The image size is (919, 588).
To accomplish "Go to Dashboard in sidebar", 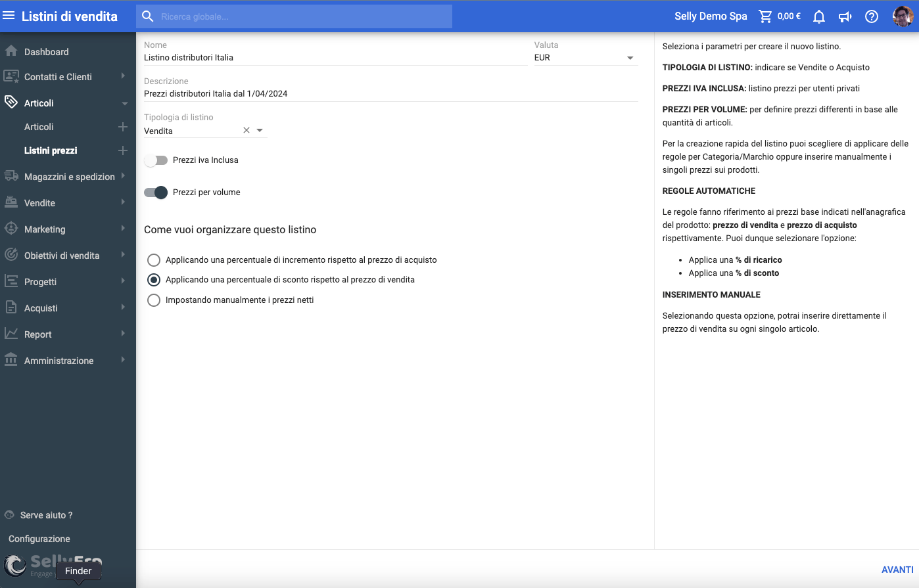I will 46,52.
